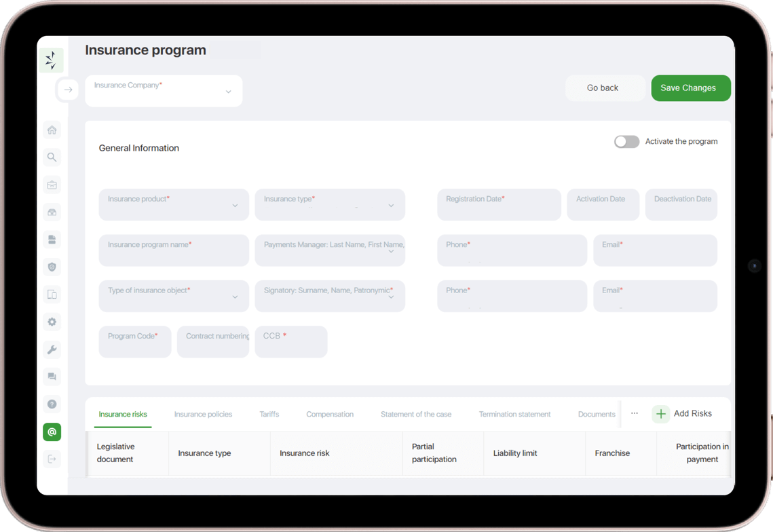Screen dimensions: 773x532
Task: Open the document icon in sidebar
Action: [x=52, y=240]
